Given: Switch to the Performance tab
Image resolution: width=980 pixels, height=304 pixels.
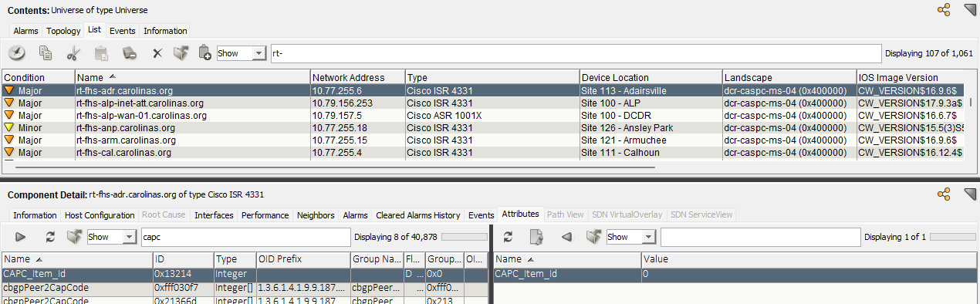Looking at the screenshot, I should coord(265,215).
